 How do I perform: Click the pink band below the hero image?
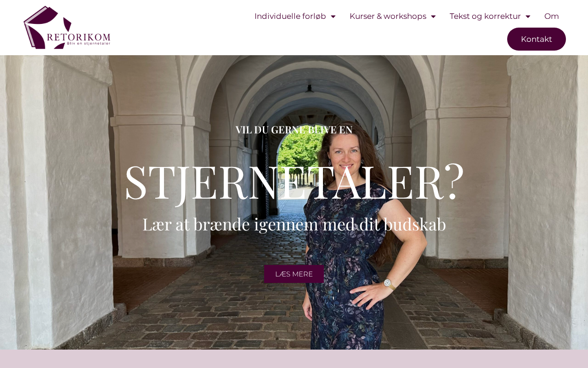click(294, 359)
